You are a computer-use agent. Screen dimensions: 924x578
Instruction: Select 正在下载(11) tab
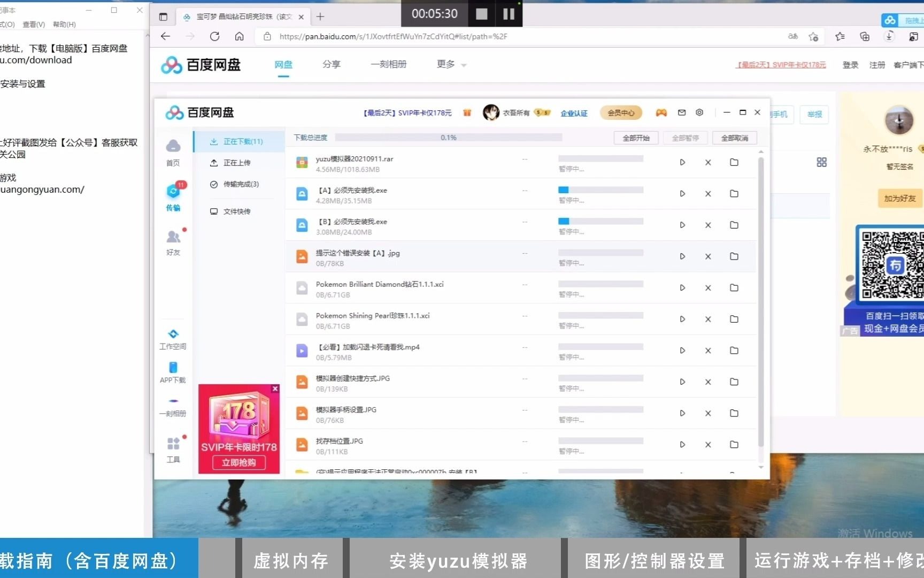tap(239, 141)
